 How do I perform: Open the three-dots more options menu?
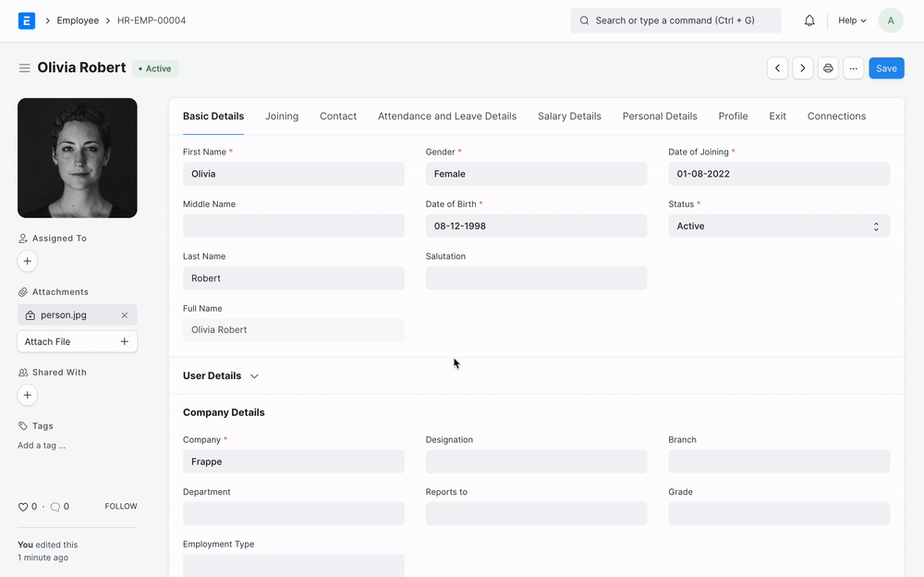(854, 68)
